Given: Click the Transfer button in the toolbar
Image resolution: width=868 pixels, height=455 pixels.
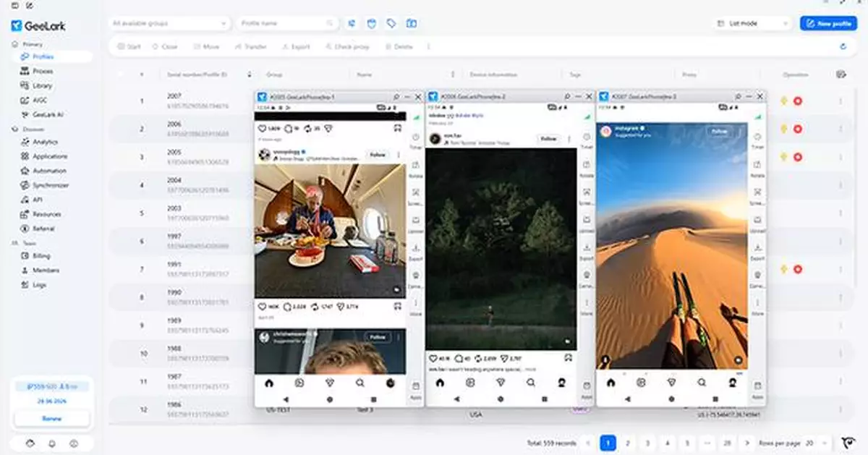Looking at the screenshot, I should click(251, 46).
